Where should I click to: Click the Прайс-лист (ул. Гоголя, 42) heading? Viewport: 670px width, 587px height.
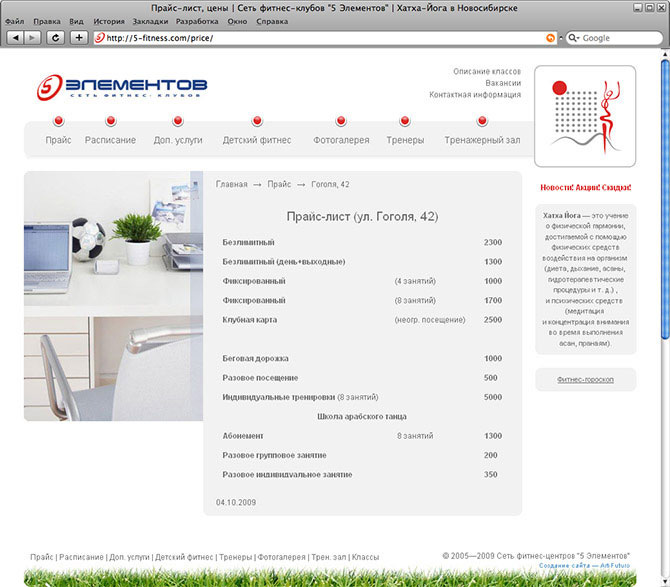click(362, 217)
